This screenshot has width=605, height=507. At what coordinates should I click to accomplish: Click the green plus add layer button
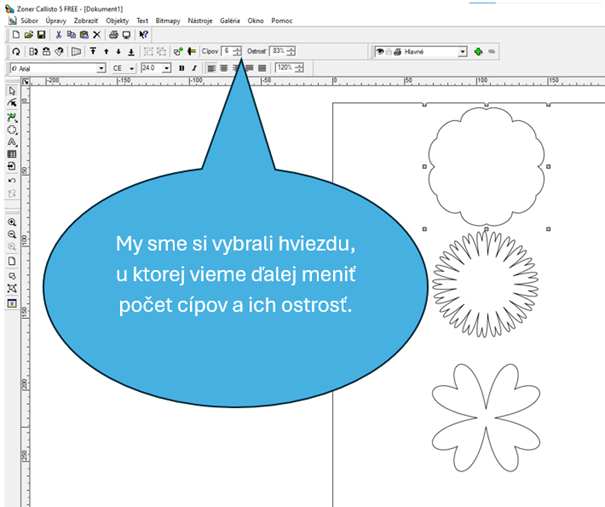click(479, 51)
